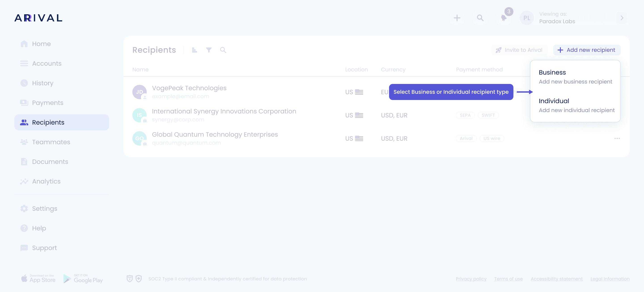Click the Analytics chart icon
The width and height of the screenshot is (644, 292).
24,181
